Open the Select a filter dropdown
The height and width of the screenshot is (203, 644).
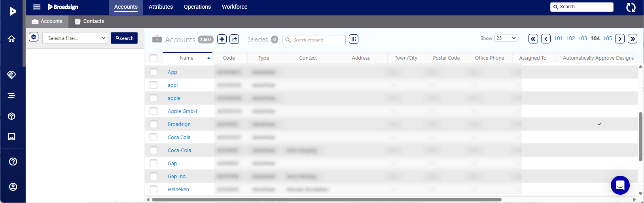pos(75,38)
